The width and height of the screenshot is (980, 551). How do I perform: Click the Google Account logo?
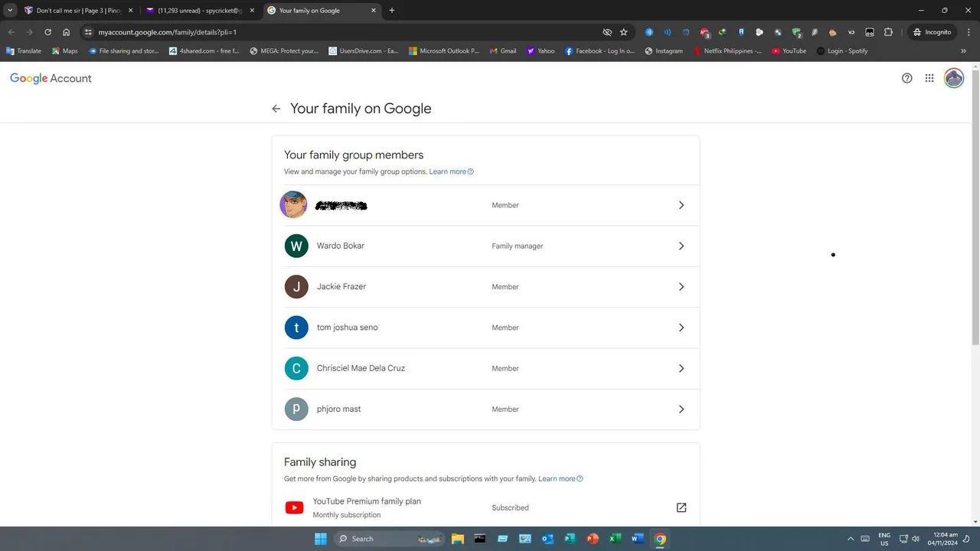51,78
